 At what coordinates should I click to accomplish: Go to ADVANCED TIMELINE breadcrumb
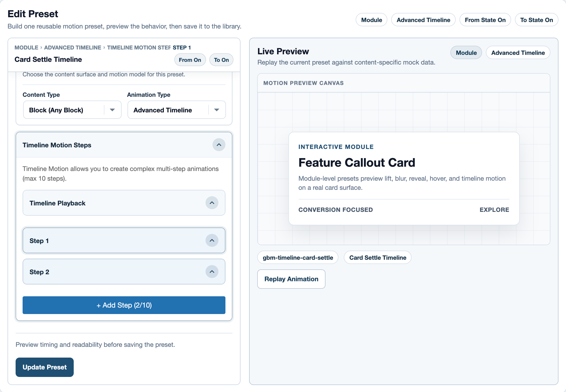(x=73, y=48)
